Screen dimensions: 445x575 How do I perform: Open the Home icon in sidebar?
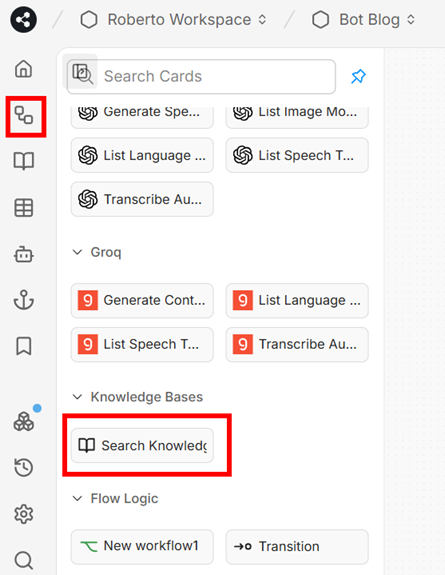click(x=23, y=69)
